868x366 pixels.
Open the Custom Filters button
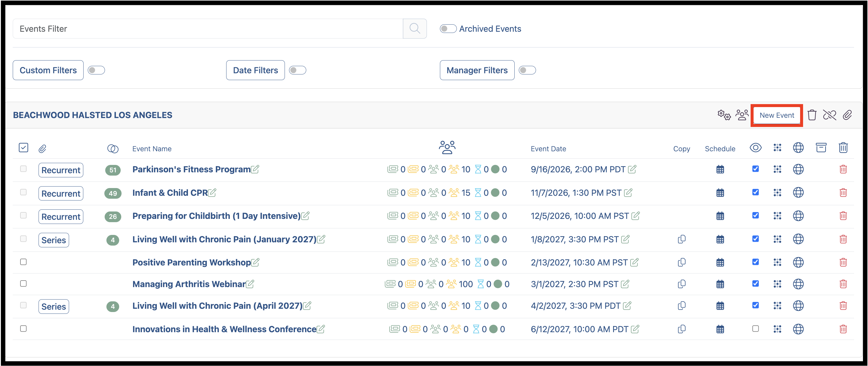click(48, 70)
